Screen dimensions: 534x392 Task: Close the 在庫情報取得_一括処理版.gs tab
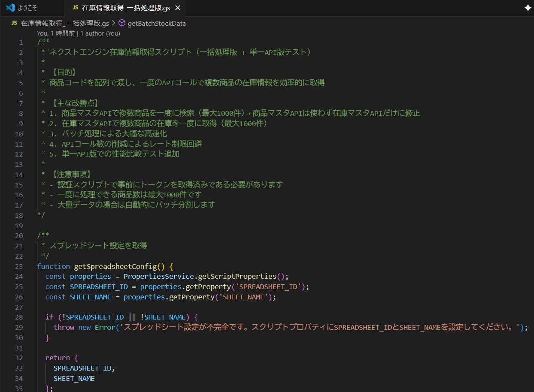[178, 8]
